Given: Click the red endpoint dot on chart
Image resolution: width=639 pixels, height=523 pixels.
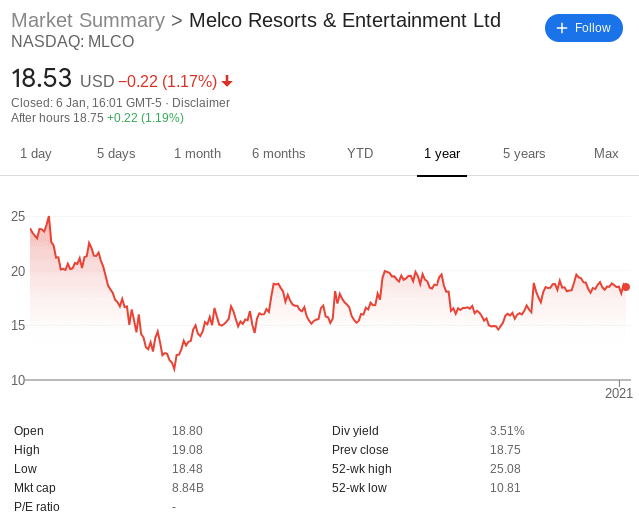Looking at the screenshot, I should tap(626, 287).
